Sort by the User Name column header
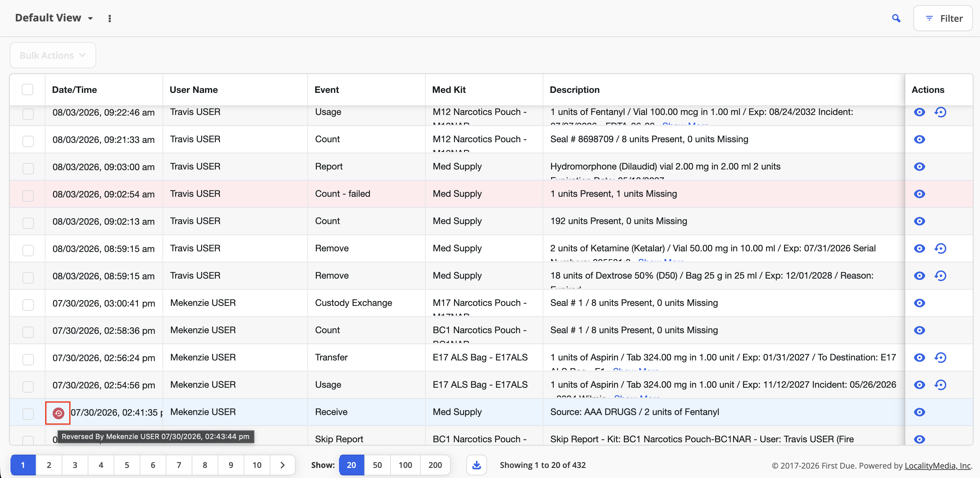Viewport: 980px width, 478px height. pos(194,90)
